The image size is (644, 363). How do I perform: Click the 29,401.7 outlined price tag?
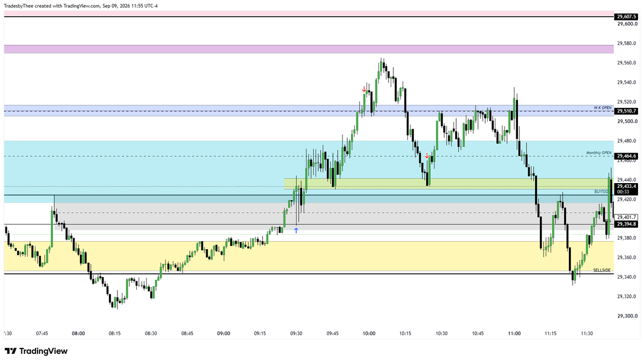[627, 217]
